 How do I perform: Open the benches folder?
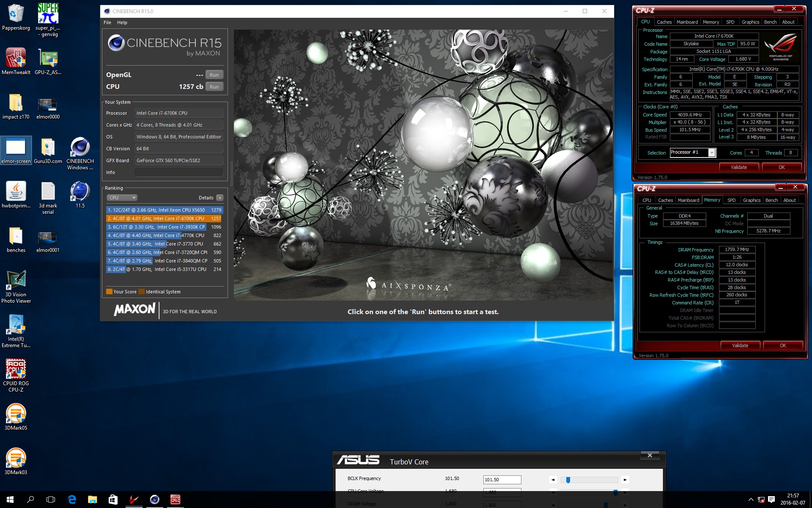pos(16,240)
